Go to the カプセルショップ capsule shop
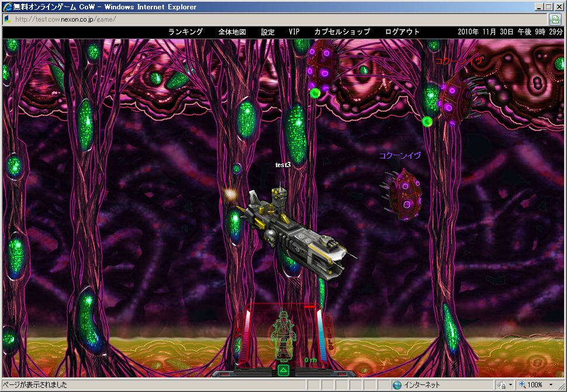Screen dimensions: 567x392 [342, 32]
